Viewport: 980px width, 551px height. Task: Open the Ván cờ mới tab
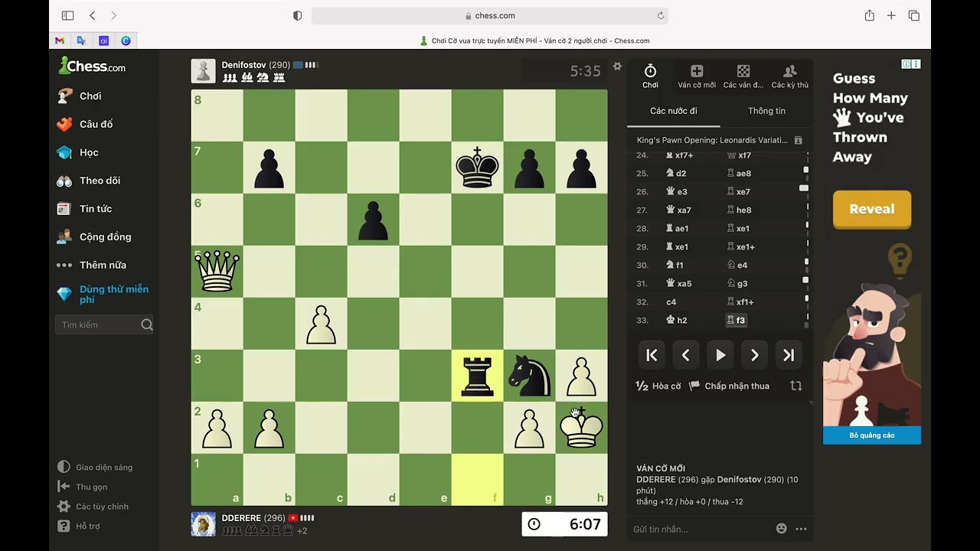(x=697, y=77)
